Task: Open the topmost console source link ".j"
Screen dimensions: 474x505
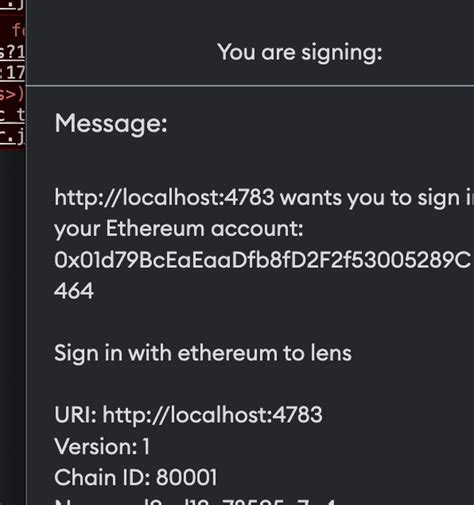Action: click(x=12, y=5)
